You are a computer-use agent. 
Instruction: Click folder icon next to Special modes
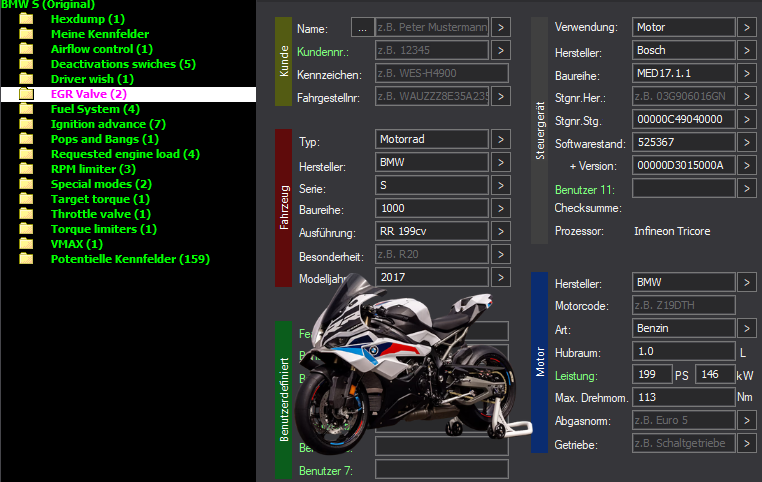(x=26, y=184)
